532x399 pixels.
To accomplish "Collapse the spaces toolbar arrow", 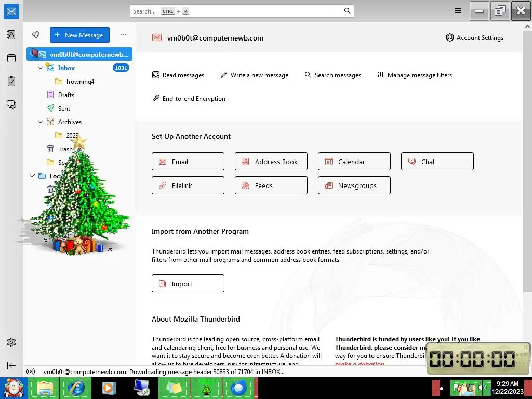I will (x=11, y=365).
